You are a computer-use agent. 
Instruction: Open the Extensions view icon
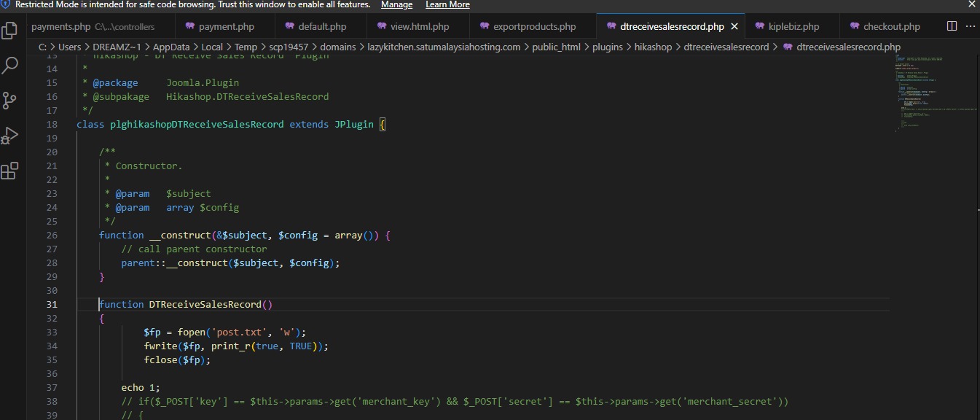coord(10,171)
